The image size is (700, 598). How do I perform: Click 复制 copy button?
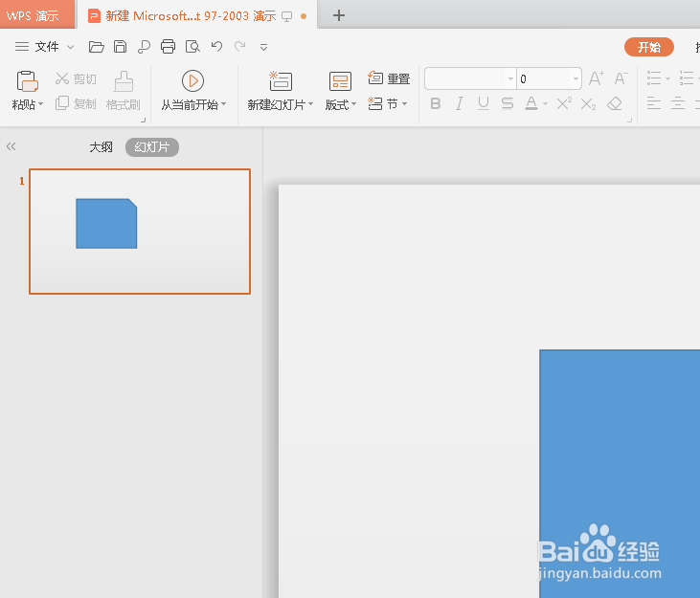(x=76, y=104)
